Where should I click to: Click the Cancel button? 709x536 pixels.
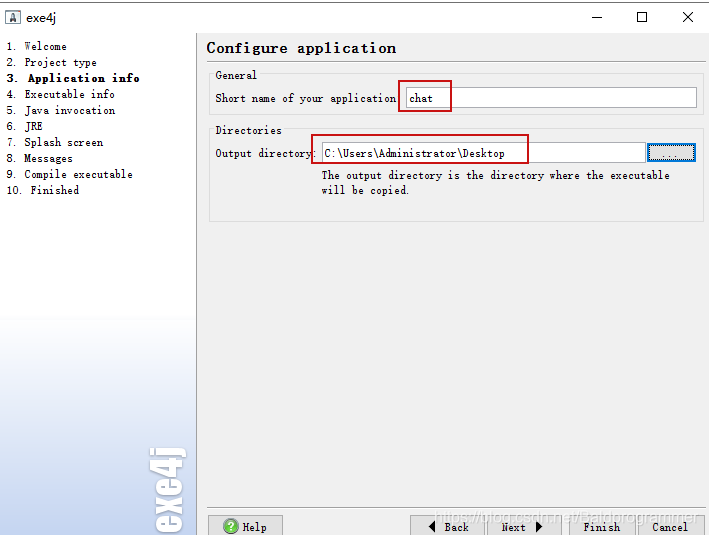point(670,527)
